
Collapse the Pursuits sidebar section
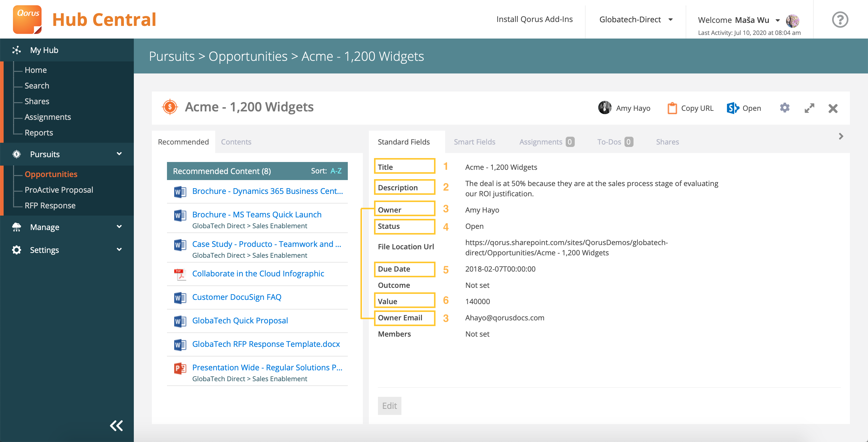click(x=119, y=154)
